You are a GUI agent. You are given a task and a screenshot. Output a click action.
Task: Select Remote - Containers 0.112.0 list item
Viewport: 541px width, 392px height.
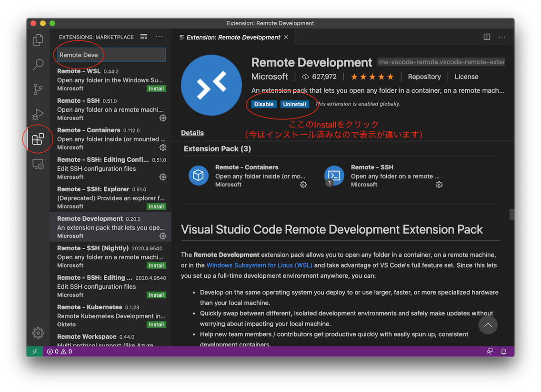pyautogui.click(x=111, y=138)
